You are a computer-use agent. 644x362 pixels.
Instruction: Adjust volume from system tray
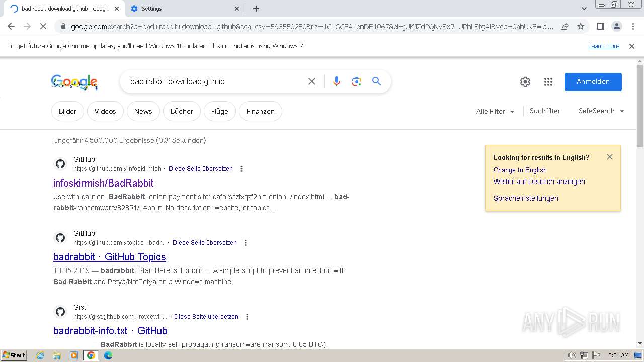tap(572, 355)
